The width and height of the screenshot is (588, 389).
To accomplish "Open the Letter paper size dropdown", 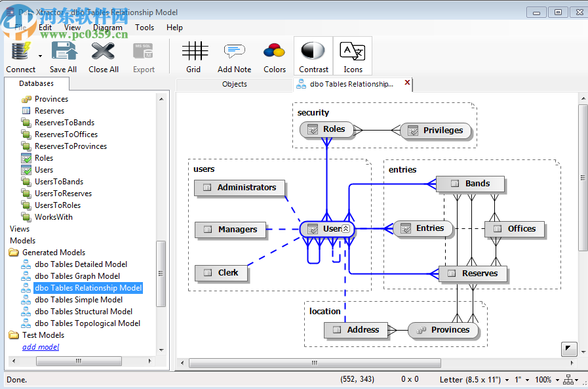I will click(x=507, y=380).
